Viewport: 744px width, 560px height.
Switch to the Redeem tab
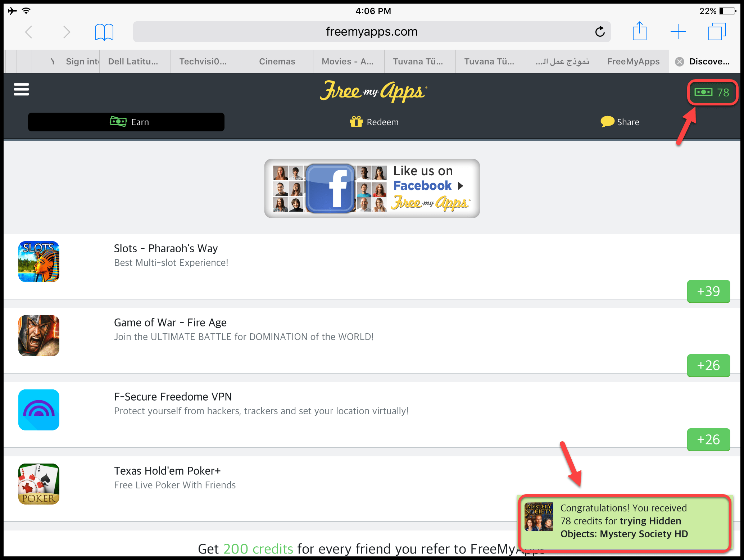click(374, 122)
